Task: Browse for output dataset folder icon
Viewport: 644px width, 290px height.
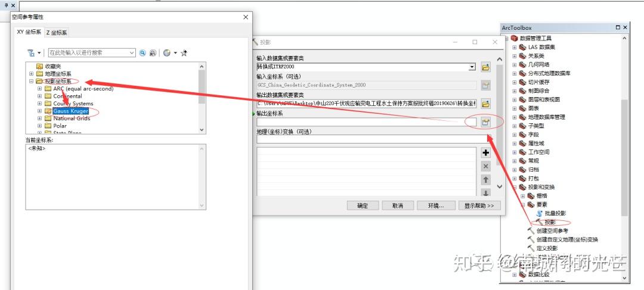Action: coord(486,104)
